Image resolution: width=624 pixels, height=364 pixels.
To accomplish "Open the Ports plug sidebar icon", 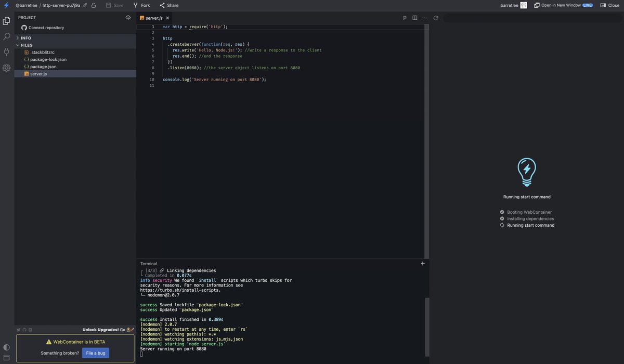I will [6, 52].
